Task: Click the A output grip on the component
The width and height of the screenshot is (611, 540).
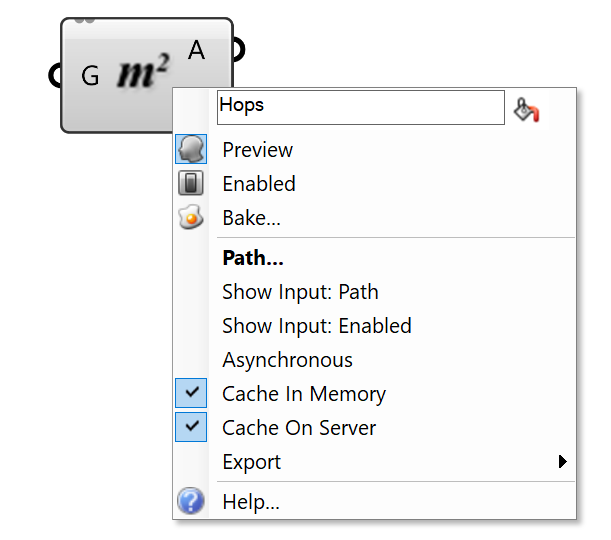Action: coord(235,49)
